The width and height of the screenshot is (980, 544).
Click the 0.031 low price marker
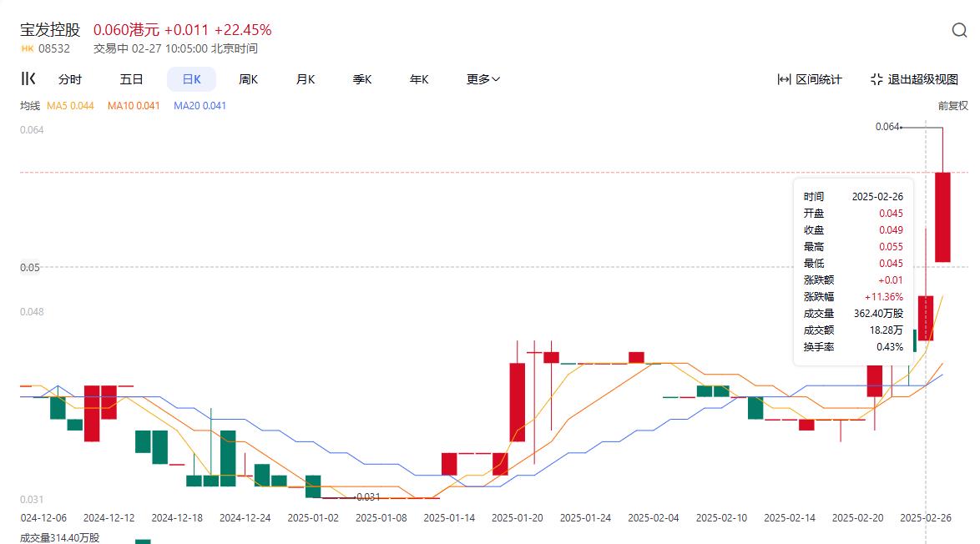368,497
